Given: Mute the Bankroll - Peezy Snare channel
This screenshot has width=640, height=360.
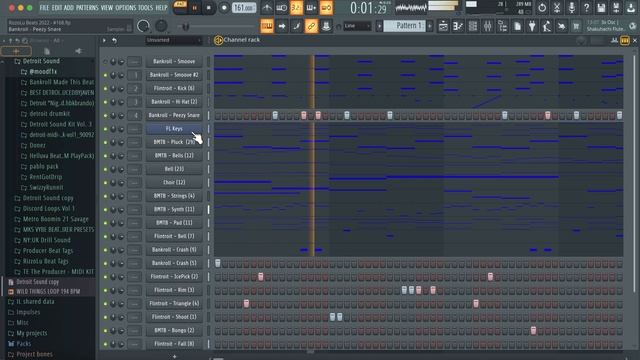Looking at the screenshot, I should (x=105, y=116).
